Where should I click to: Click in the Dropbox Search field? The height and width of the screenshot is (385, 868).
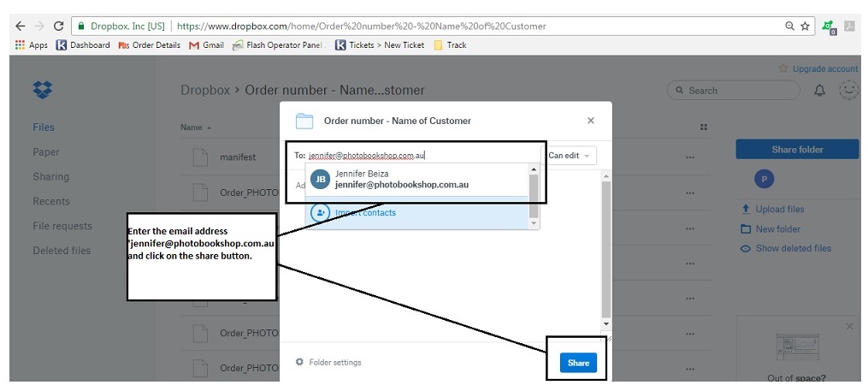click(734, 91)
